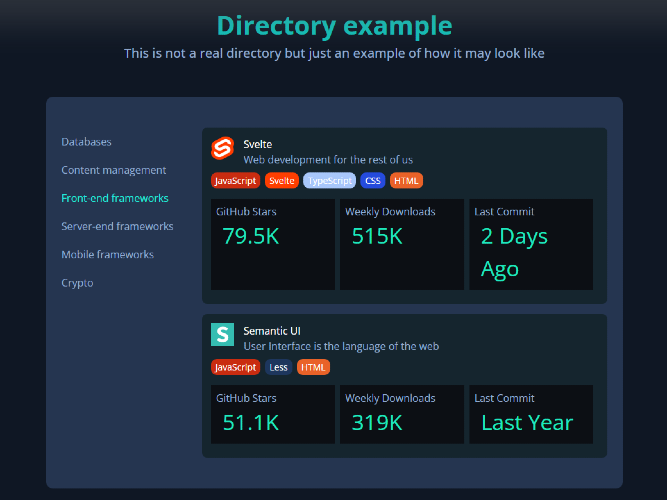Click Weekly Downloads label on Svelte card
This screenshot has width=667, height=500.
[390, 211]
